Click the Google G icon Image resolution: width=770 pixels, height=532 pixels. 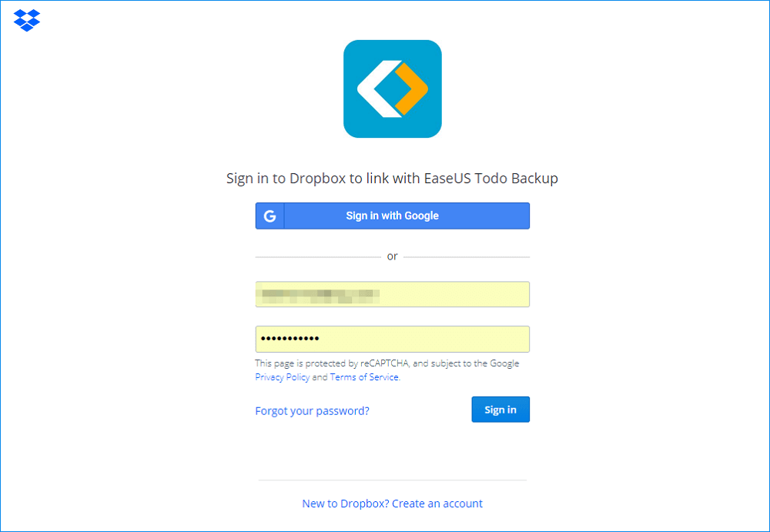pos(269,216)
